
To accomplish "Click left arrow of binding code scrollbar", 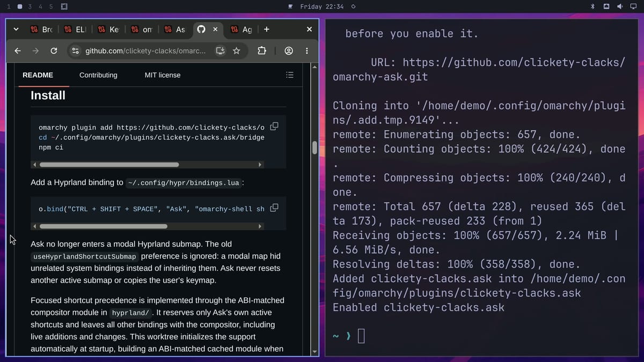I will (35, 226).
